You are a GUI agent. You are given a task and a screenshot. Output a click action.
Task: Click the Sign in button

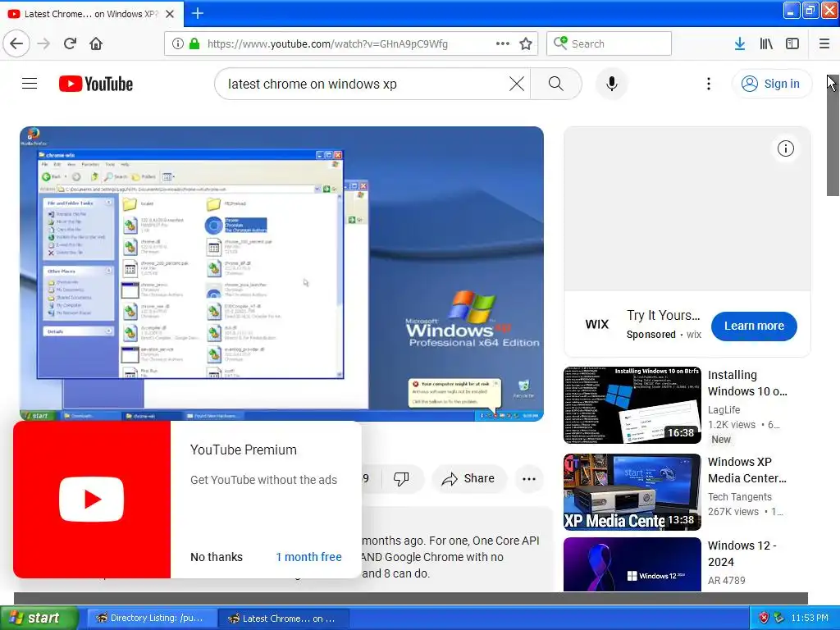point(771,84)
